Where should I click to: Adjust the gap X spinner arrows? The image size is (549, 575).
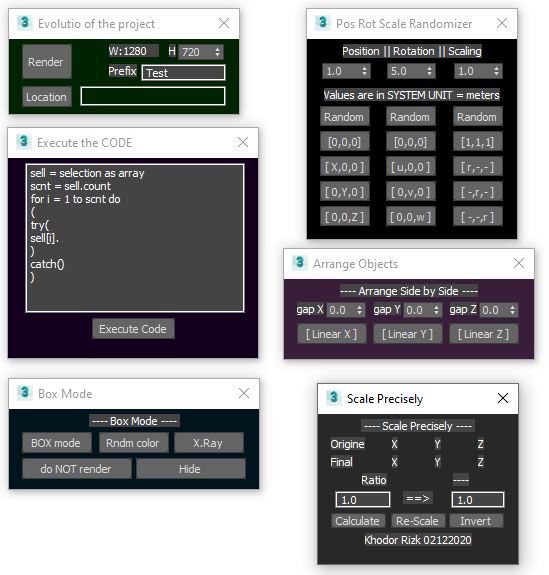[x=359, y=310]
